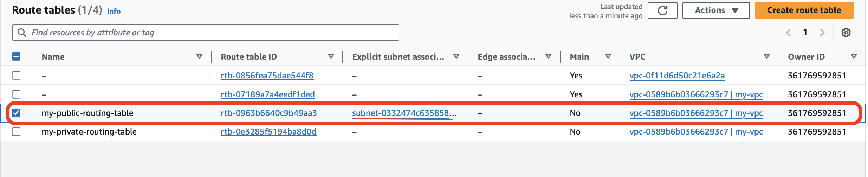The image size is (868, 177).
Task: Open rtb-0963b6640c9b49aa3 route table link
Action: (x=269, y=113)
